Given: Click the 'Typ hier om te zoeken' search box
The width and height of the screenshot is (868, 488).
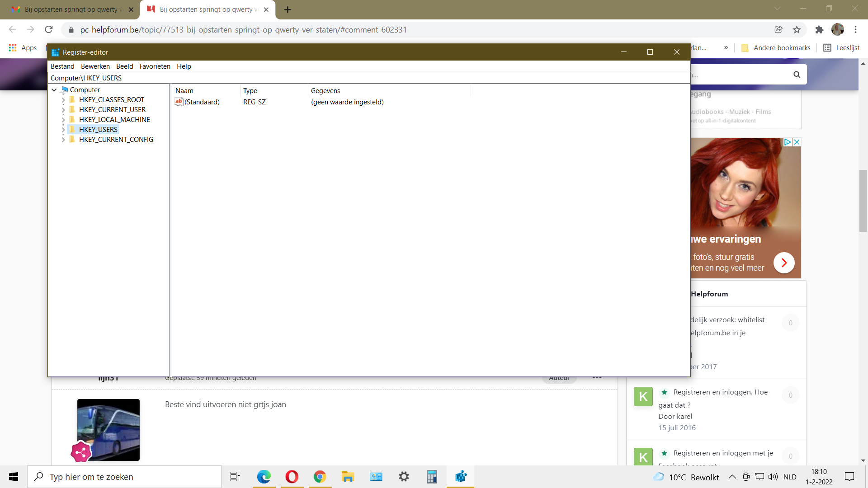Looking at the screenshot, I should [x=124, y=477].
